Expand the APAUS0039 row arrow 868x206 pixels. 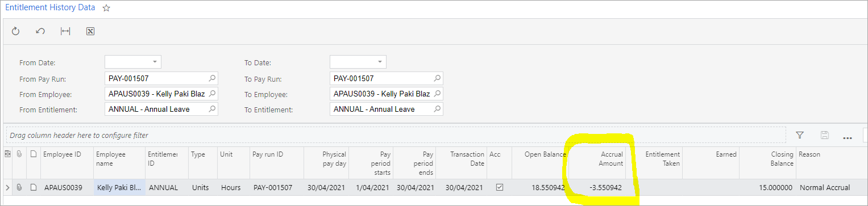pos(7,187)
